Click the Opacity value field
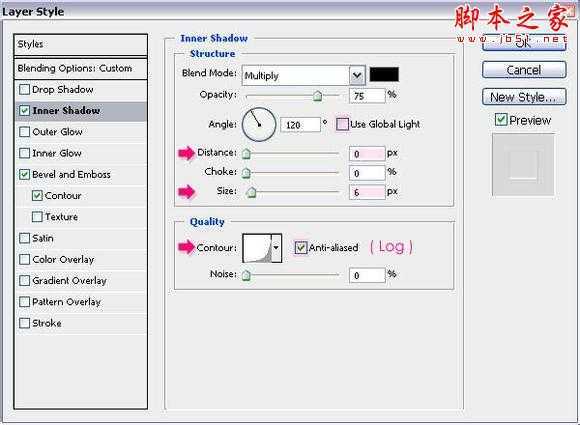The width and height of the screenshot is (580, 425). (367, 96)
